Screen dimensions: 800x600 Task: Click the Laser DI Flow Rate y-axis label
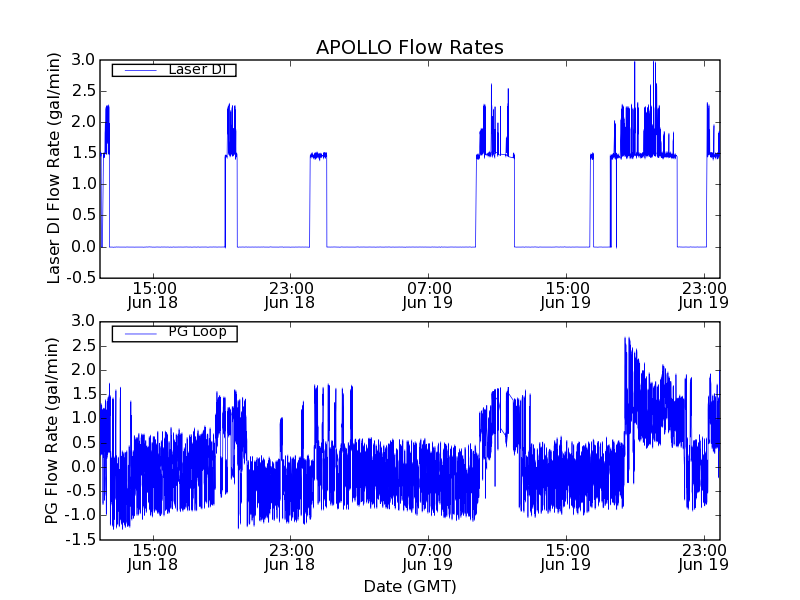pos(55,168)
